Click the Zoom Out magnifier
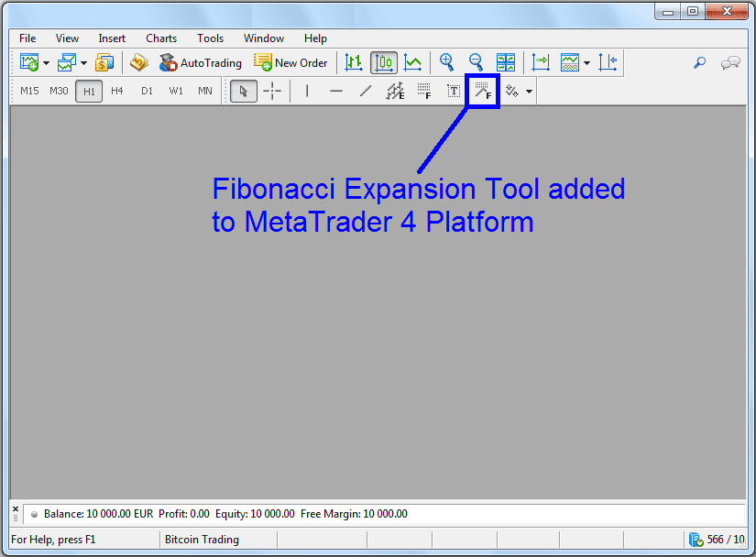This screenshot has height=557, width=756. [476, 62]
